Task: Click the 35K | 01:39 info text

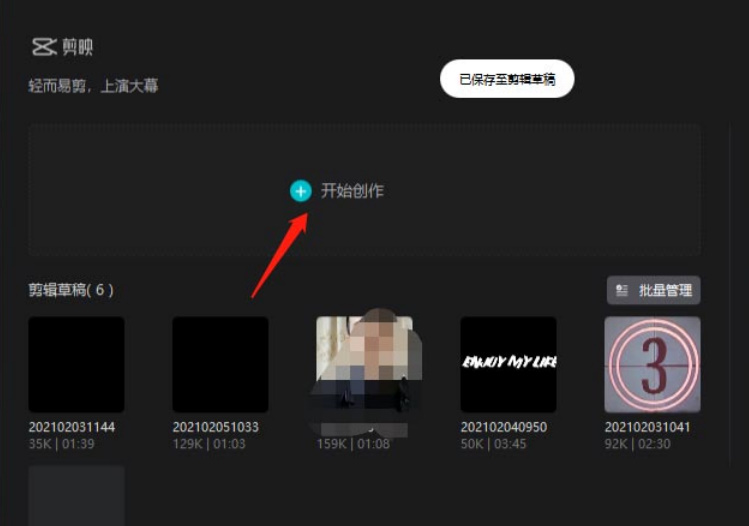Action: pyautogui.click(x=62, y=444)
